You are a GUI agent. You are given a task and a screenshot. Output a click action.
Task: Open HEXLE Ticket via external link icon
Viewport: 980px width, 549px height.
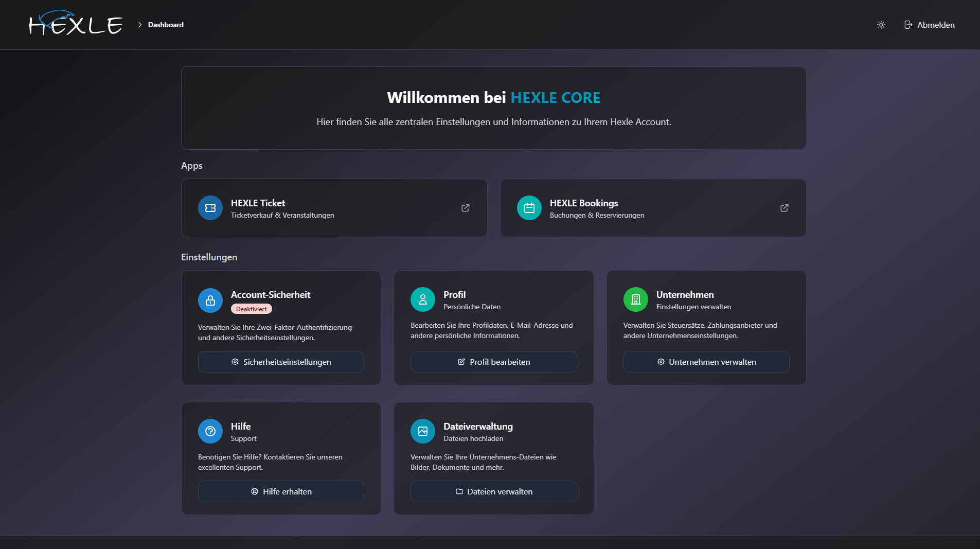click(x=466, y=208)
